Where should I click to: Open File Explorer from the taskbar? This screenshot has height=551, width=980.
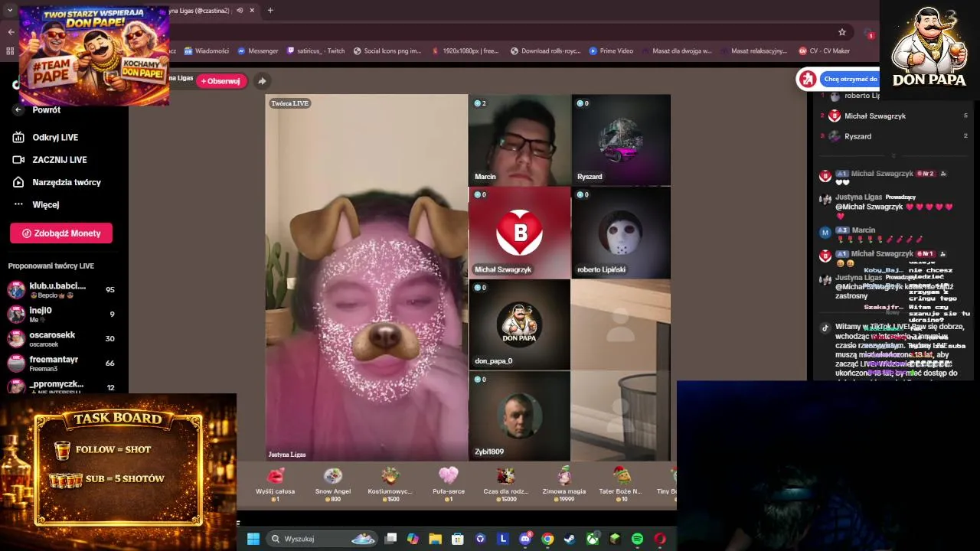coord(435,539)
